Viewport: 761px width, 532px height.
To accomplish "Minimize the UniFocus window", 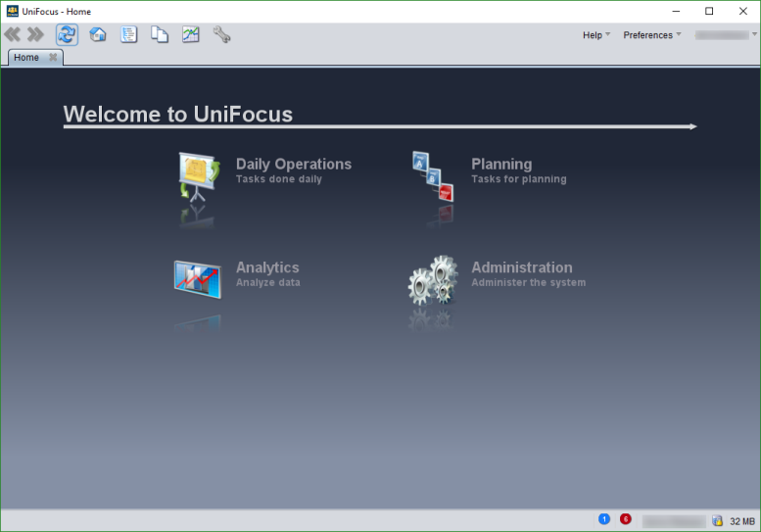I will [676, 11].
